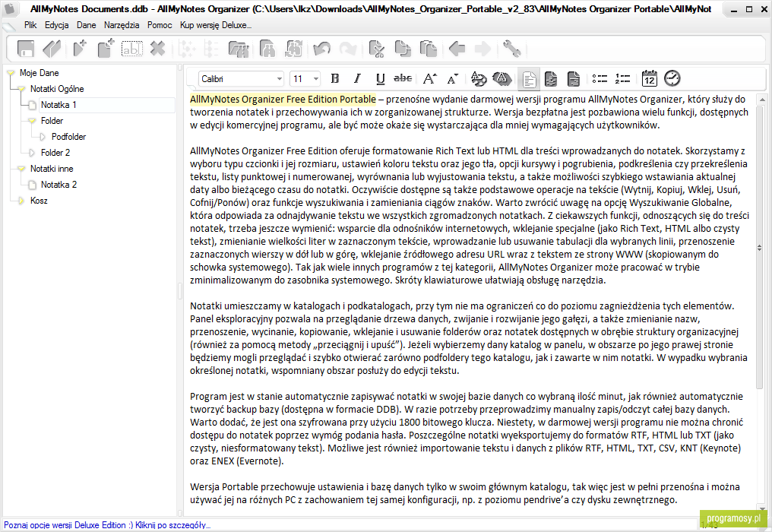Viewport: 772px width, 532px height.
Task: Collapse the Notatki Ogólne node
Action: [x=21, y=89]
